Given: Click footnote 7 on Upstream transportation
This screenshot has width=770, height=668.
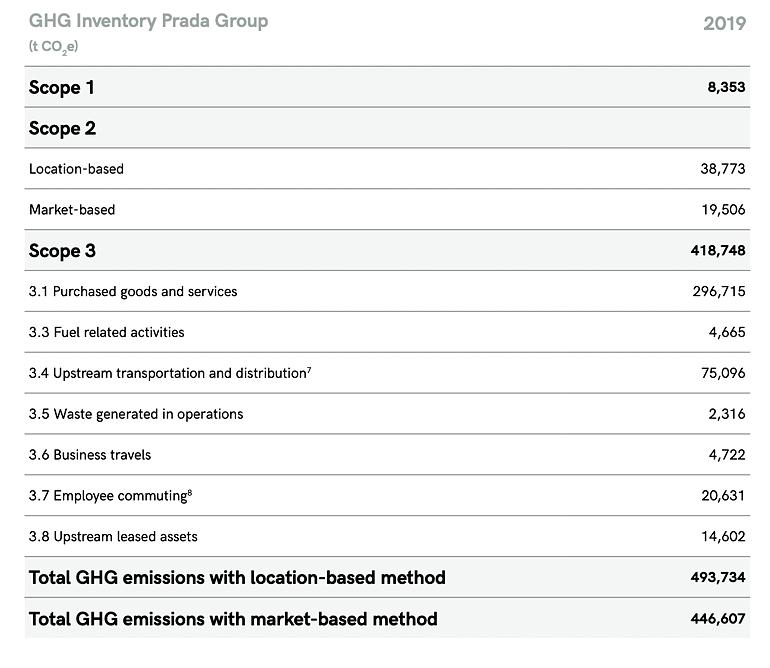Looking at the screenshot, I should (x=309, y=370).
